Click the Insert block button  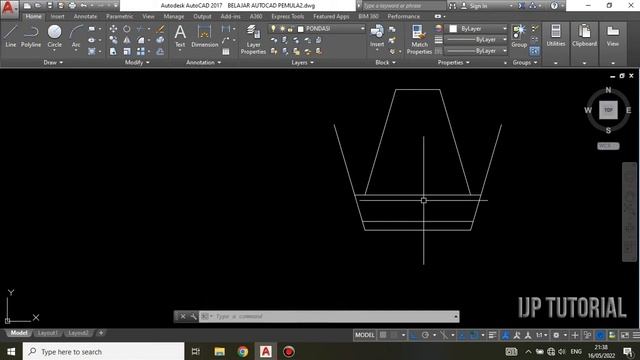(377, 36)
